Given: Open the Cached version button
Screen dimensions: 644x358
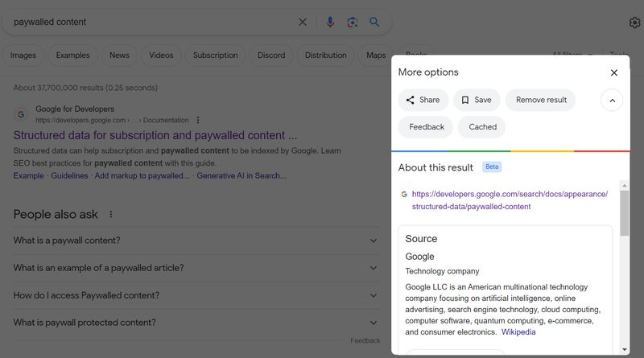Looking at the screenshot, I should pos(482,127).
